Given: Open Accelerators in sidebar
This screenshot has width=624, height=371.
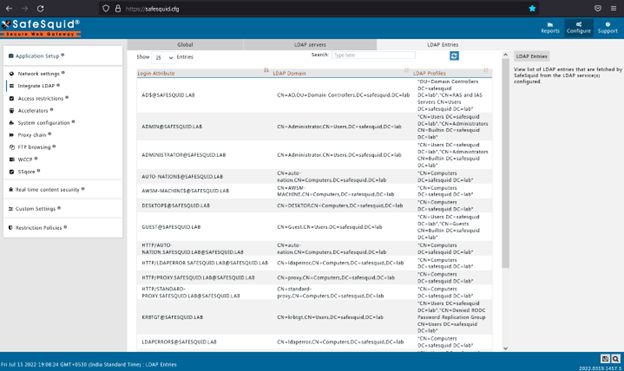Looking at the screenshot, I should tap(33, 111).
